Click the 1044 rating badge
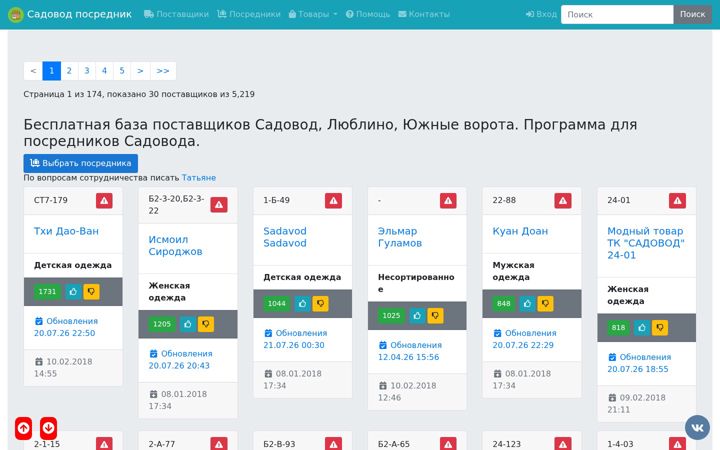 (276, 304)
